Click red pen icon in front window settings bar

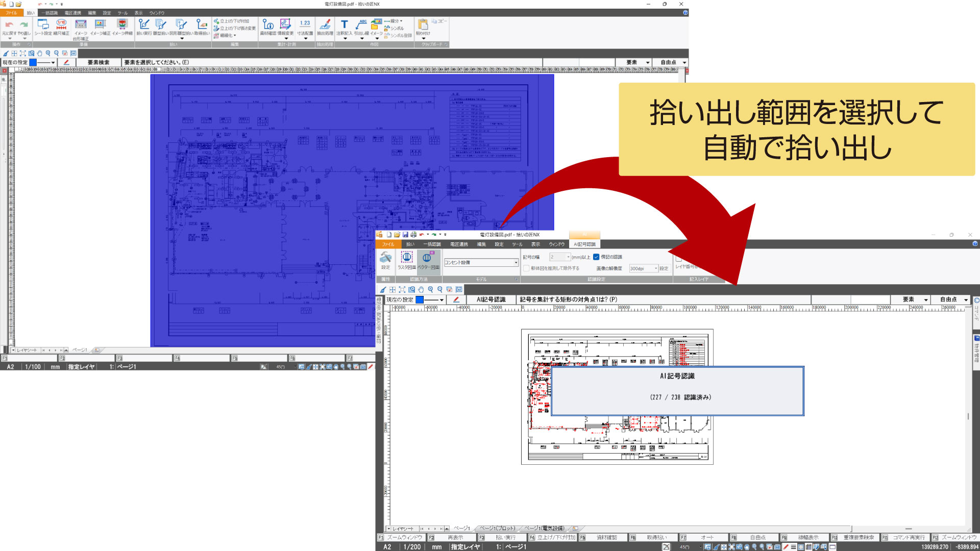pos(456,299)
